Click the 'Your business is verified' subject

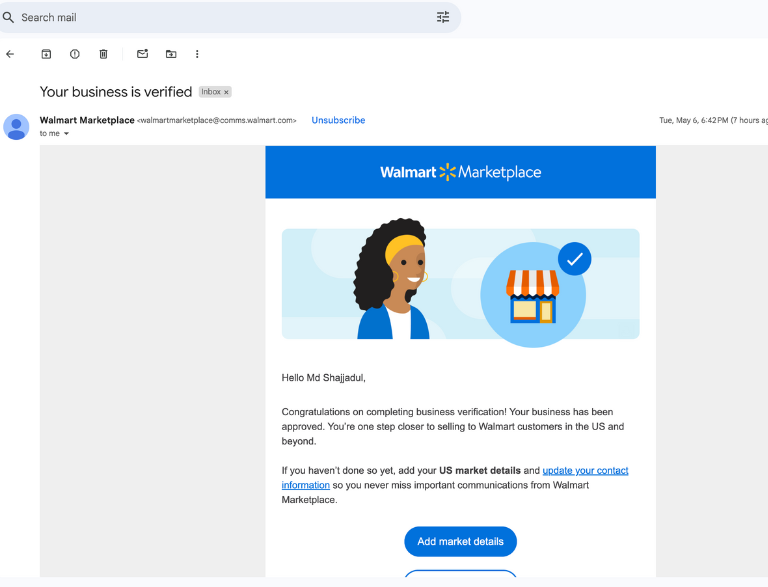click(x=116, y=92)
